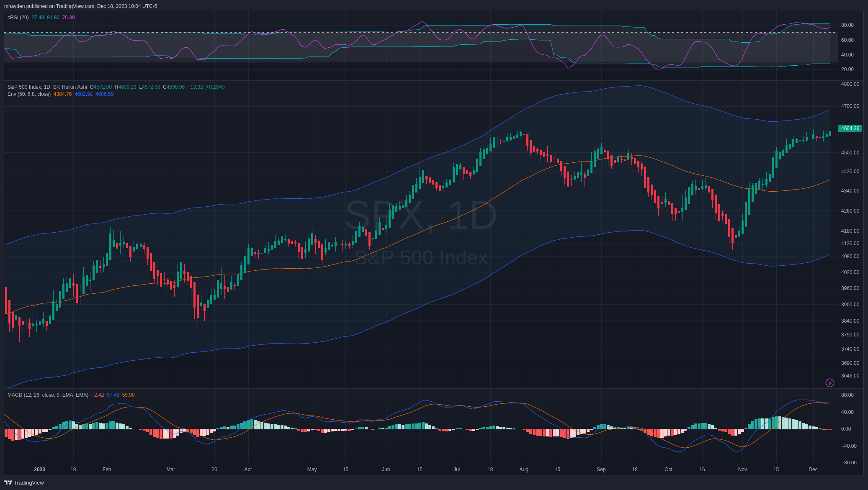
Task: Click the magenta cRSI value 76.39
Action: pos(68,18)
